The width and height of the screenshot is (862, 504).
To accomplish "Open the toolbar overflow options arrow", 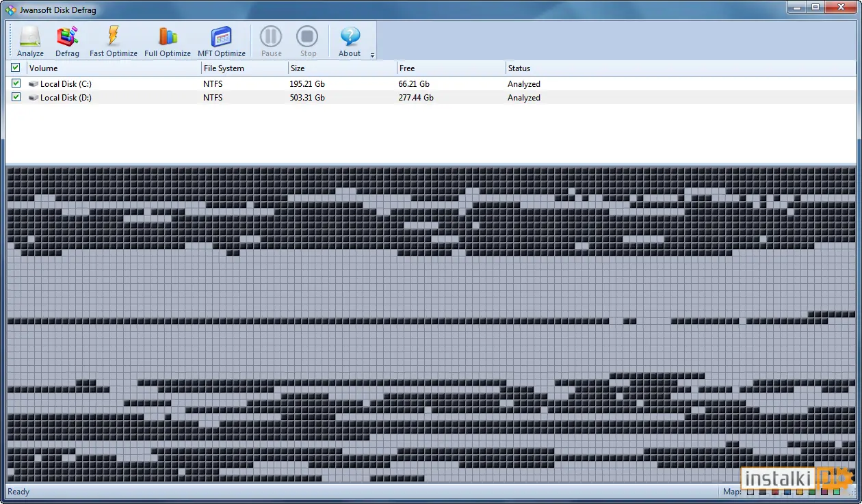I will point(372,55).
